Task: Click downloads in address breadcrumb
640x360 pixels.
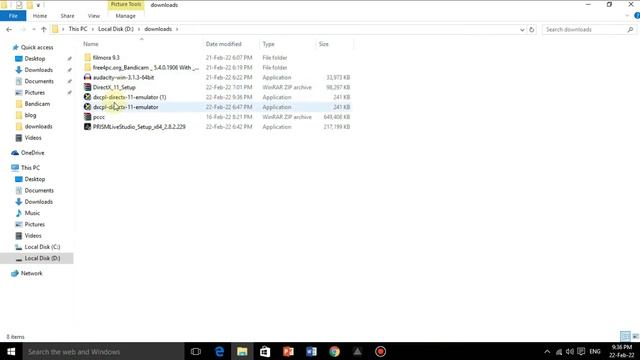Action: 158,29
